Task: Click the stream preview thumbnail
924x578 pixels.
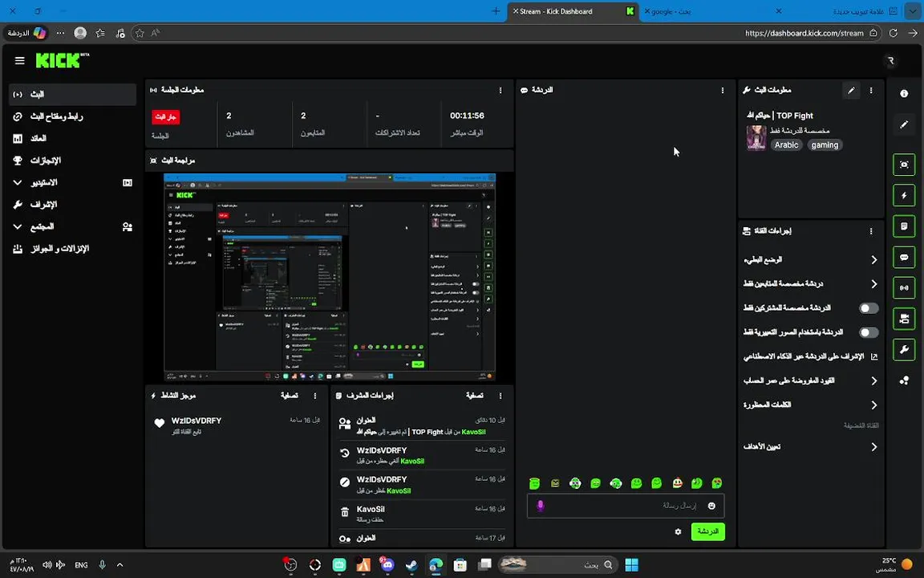Action: point(330,277)
